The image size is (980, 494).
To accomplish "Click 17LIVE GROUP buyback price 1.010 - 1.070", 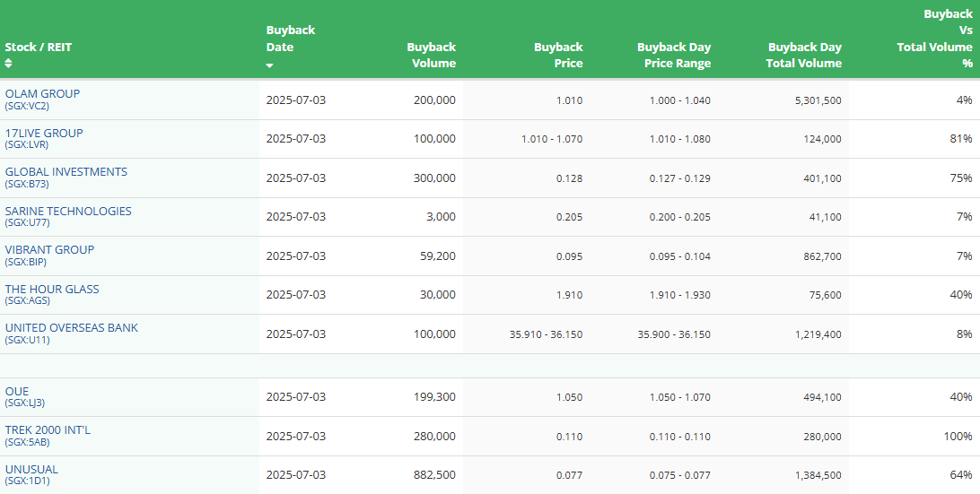I will [x=552, y=139].
